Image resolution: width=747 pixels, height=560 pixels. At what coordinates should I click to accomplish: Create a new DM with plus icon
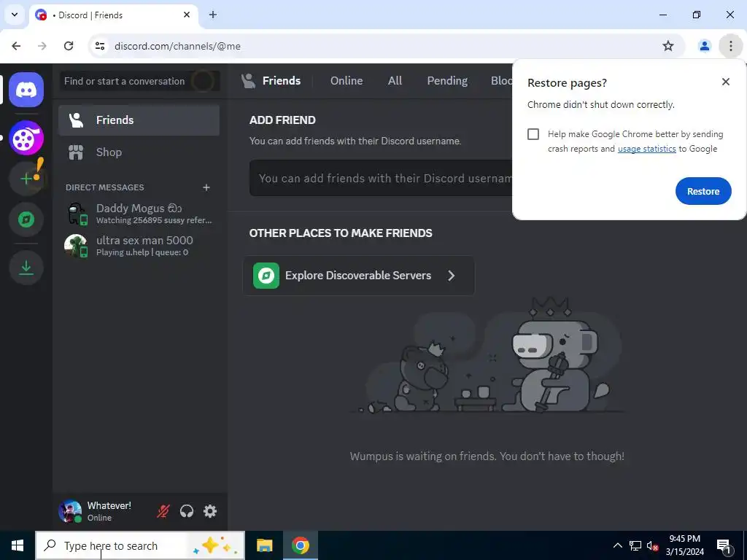pos(206,187)
